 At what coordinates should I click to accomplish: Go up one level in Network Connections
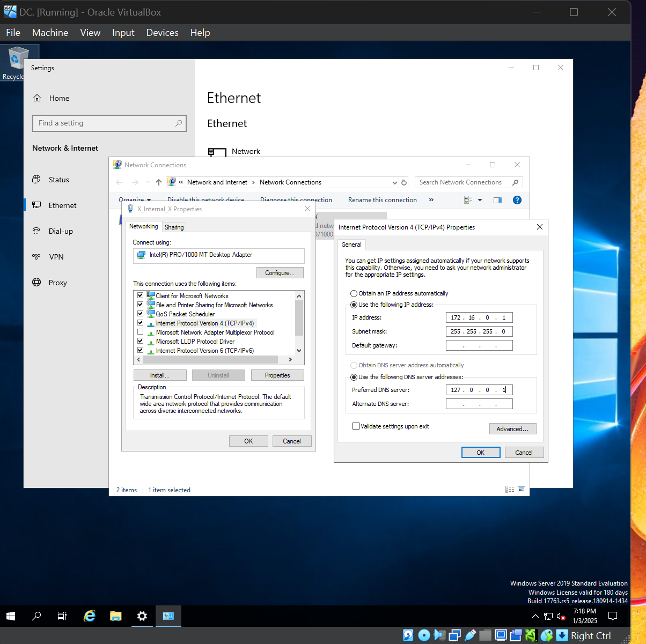159,182
